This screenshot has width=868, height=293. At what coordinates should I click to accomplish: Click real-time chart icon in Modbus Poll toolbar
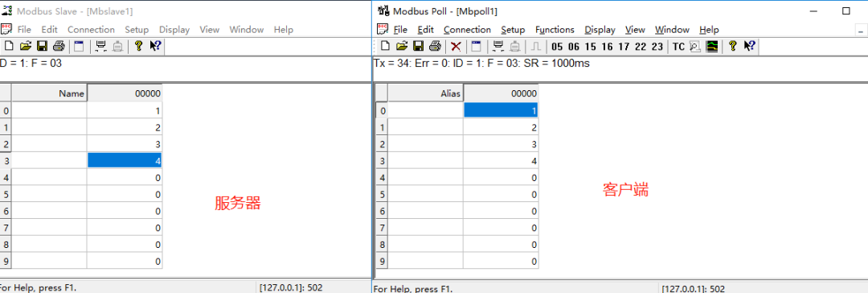pyautogui.click(x=712, y=46)
